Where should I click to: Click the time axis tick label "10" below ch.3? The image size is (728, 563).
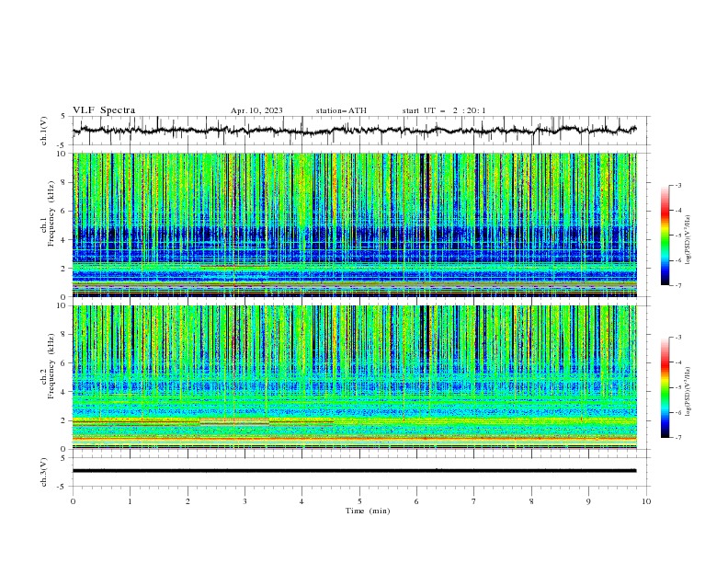pyautogui.click(x=646, y=501)
